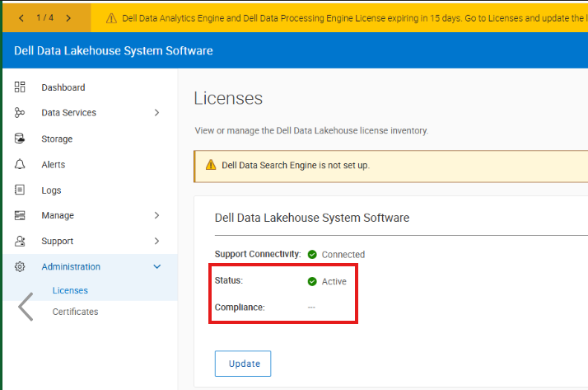
Task: Select Certificates under Administration
Action: tap(75, 312)
